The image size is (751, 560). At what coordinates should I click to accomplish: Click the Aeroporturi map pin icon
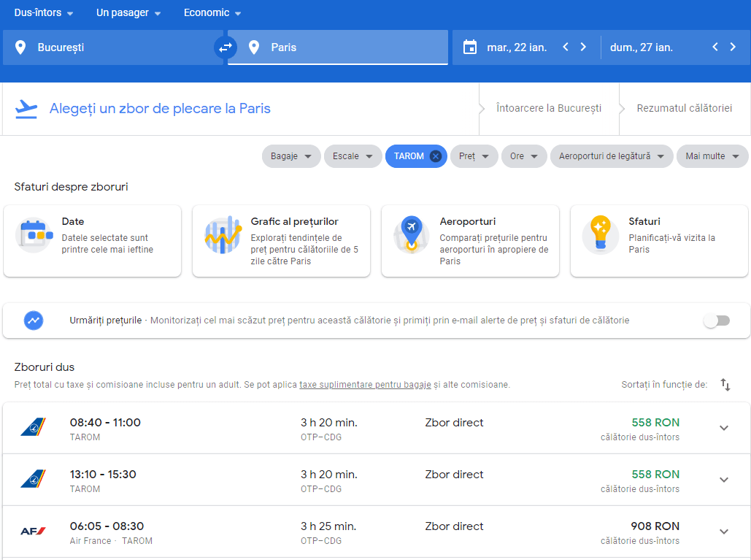pyautogui.click(x=412, y=235)
